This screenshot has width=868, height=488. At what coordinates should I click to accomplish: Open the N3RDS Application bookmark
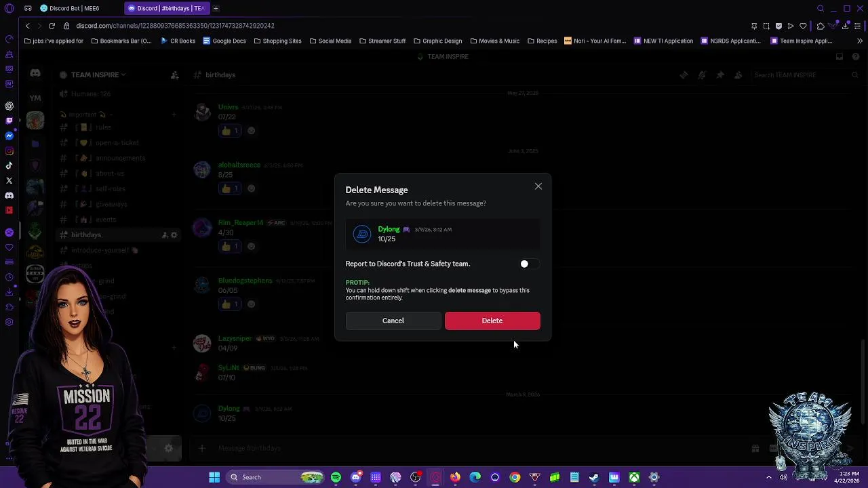pyautogui.click(x=730, y=41)
